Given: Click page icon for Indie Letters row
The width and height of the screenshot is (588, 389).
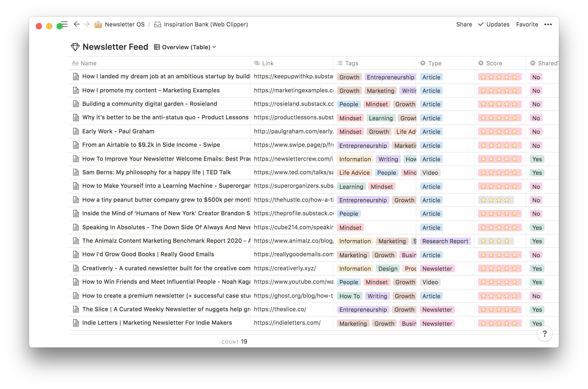Looking at the screenshot, I should (76, 323).
